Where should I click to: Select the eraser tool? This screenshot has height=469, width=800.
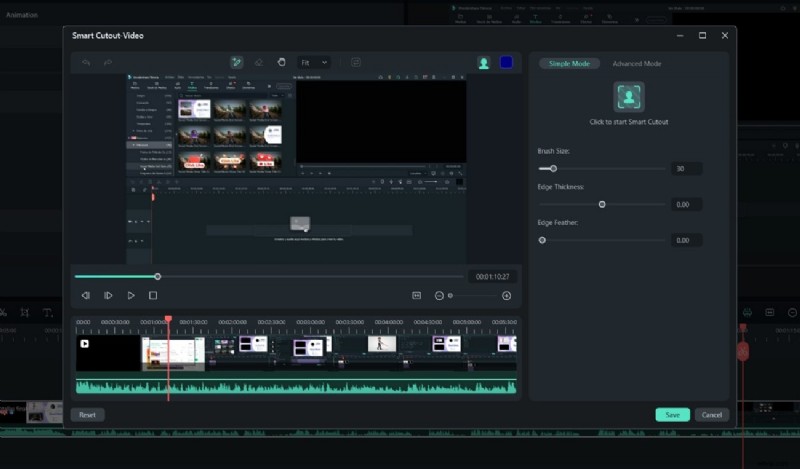[x=259, y=62]
